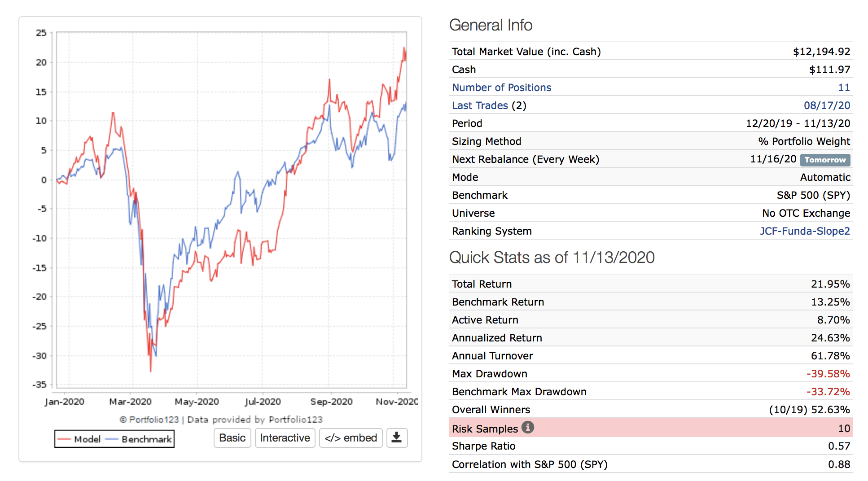The height and width of the screenshot is (481, 868).
Task: Click the Tomorrow rebalance badge
Action: pos(824,160)
